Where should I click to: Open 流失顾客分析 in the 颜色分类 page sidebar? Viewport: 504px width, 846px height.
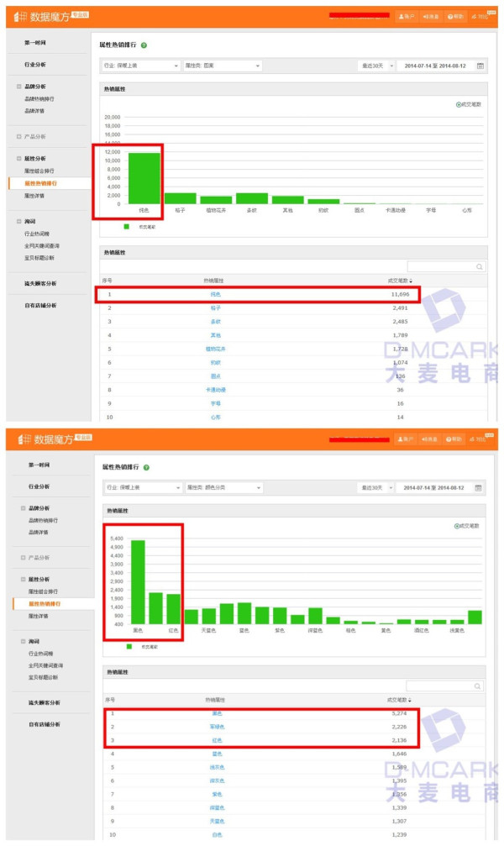point(45,702)
